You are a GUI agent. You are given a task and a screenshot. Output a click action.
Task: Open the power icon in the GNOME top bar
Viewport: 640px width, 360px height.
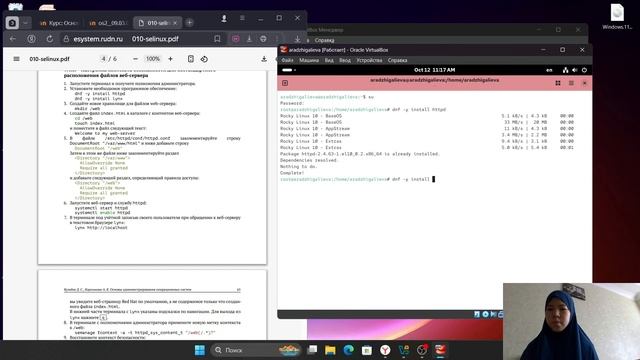[x=584, y=70]
